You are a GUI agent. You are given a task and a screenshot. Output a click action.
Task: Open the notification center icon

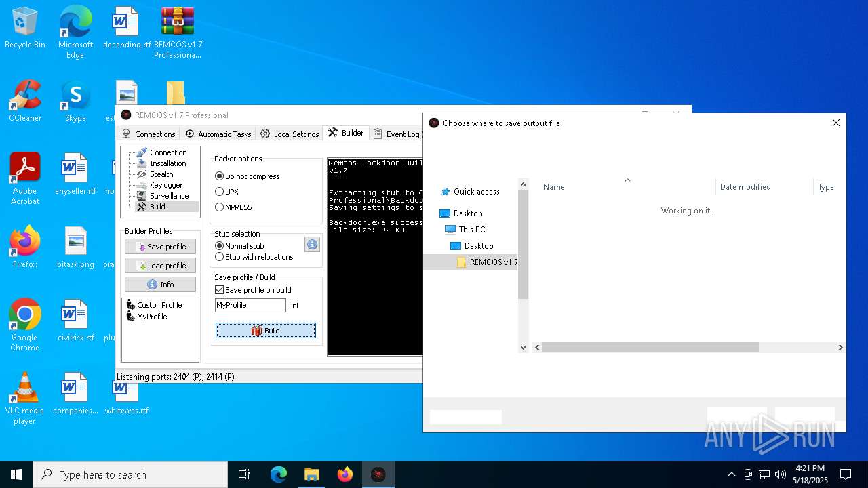[846, 474]
